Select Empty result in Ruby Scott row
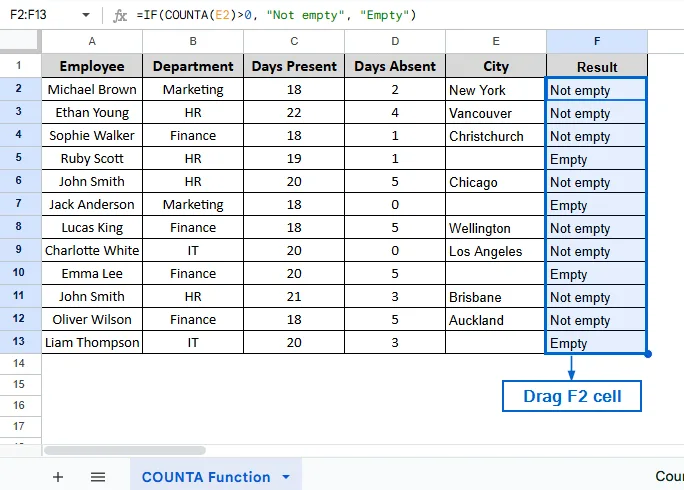 tap(596, 159)
